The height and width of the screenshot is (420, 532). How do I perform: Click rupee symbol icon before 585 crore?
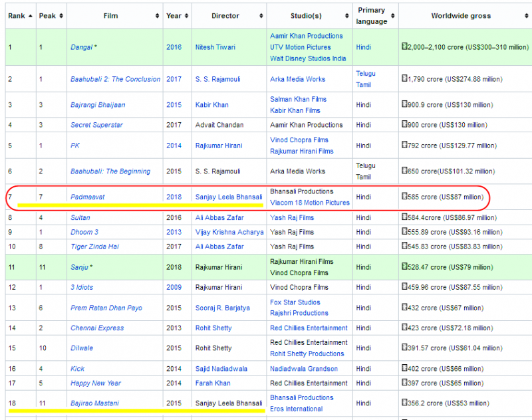[404, 196]
